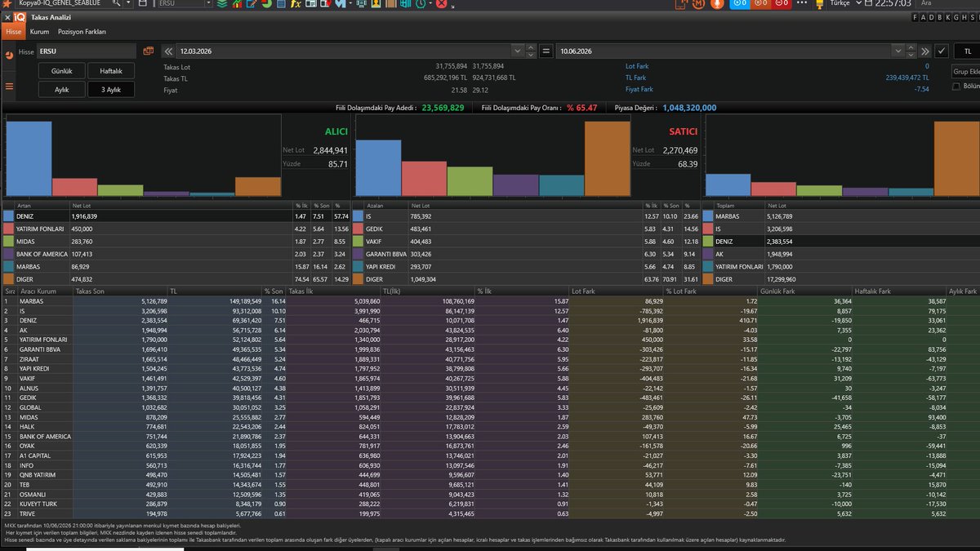Viewport: 980px width, 551px height.
Task: Click the red alert counter showing 0
Action: (x=782, y=3)
